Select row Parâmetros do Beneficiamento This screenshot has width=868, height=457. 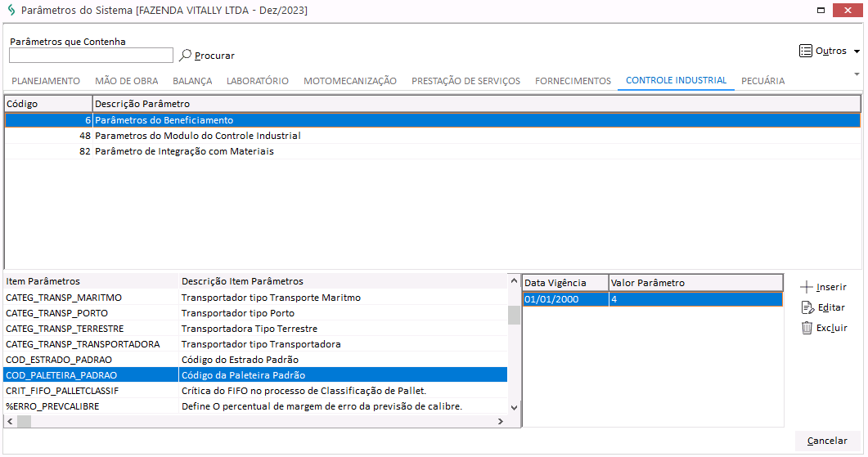pos(433,120)
